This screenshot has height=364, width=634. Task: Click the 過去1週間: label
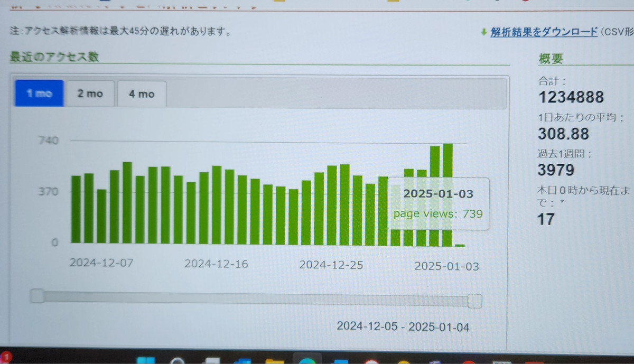[x=565, y=154]
